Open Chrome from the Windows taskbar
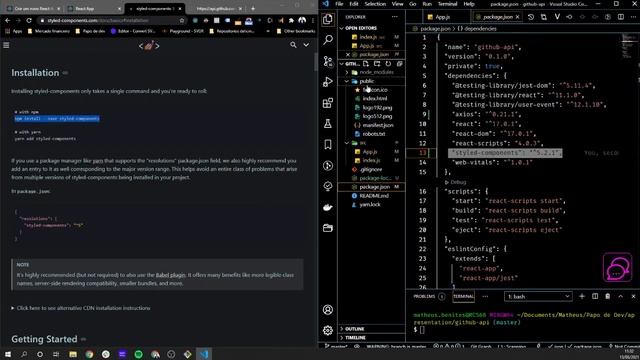This screenshot has height=360, width=640. tap(89, 354)
